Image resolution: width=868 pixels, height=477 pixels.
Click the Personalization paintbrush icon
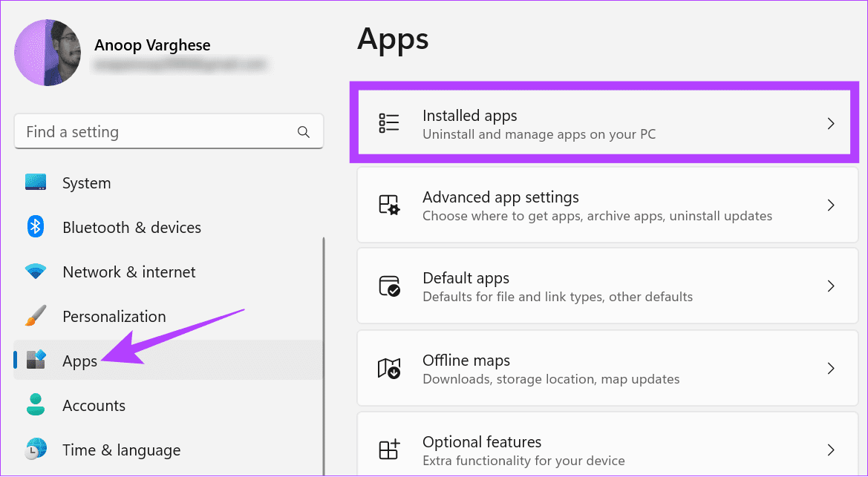[x=36, y=316]
